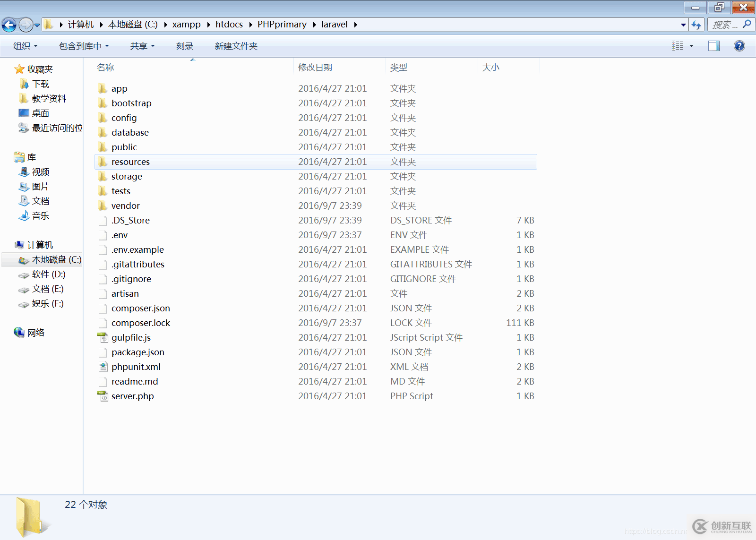
Task: Open the view options dropdown arrow
Action: pyautogui.click(x=691, y=46)
